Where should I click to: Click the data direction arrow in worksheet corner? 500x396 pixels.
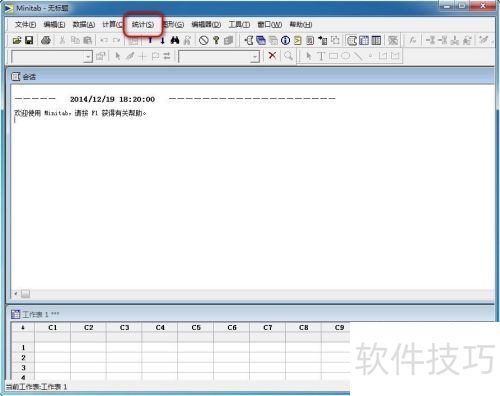pos(23,328)
